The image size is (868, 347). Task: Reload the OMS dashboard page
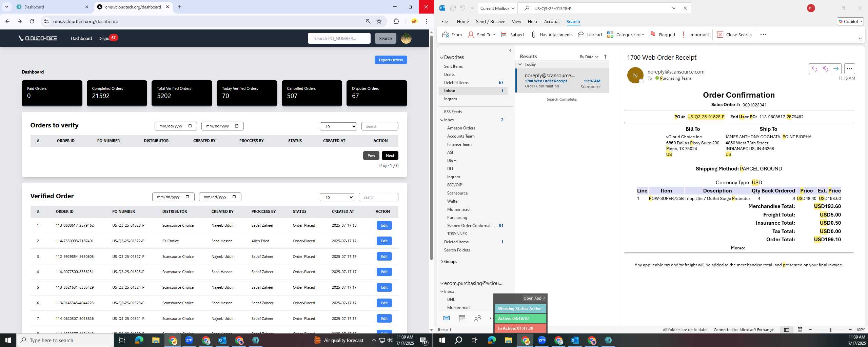click(x=32, y=21)
